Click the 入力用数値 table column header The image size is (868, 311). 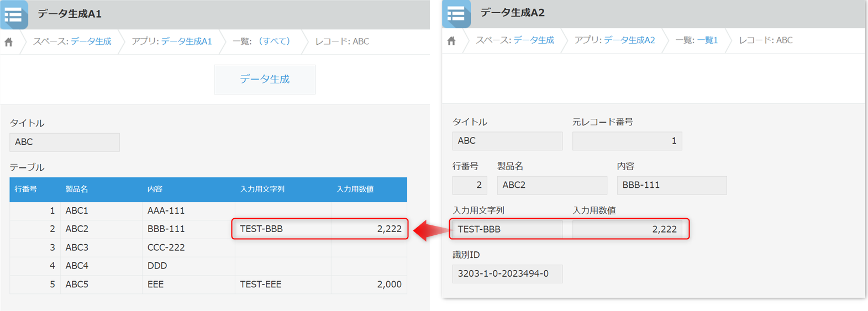coord(355,189)
